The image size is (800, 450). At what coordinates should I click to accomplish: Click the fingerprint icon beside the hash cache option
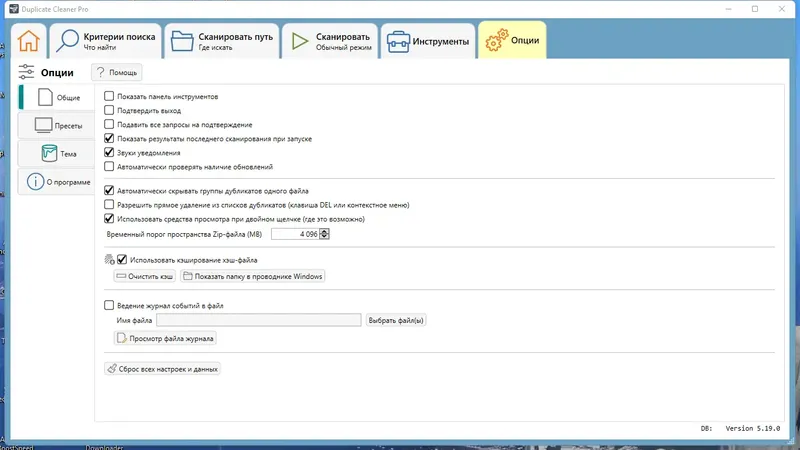(109, 260)
